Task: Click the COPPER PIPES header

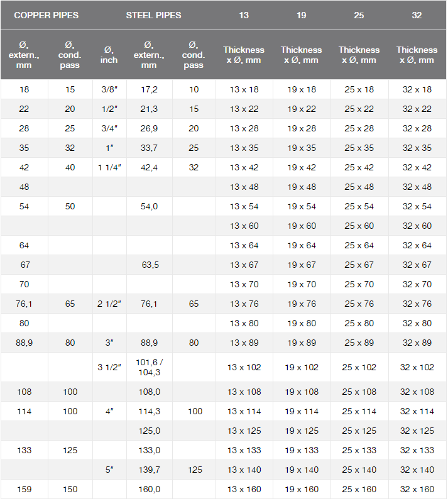Action: pos(46,15)
